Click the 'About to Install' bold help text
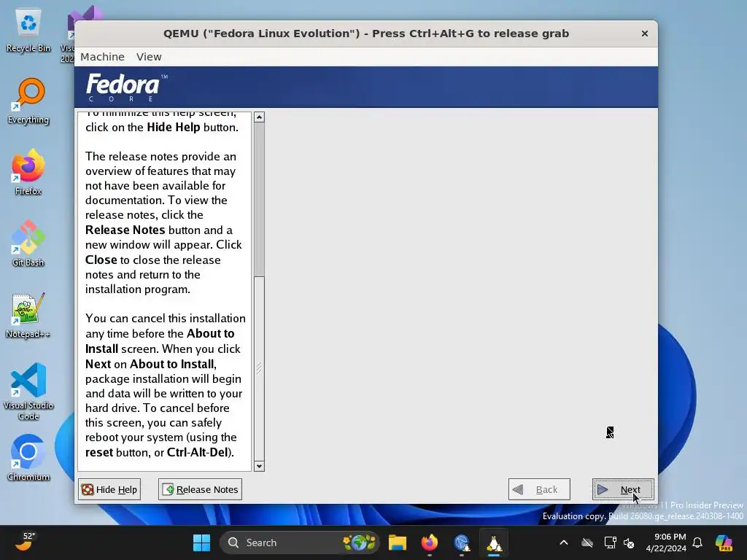 [x=172, y=365]
